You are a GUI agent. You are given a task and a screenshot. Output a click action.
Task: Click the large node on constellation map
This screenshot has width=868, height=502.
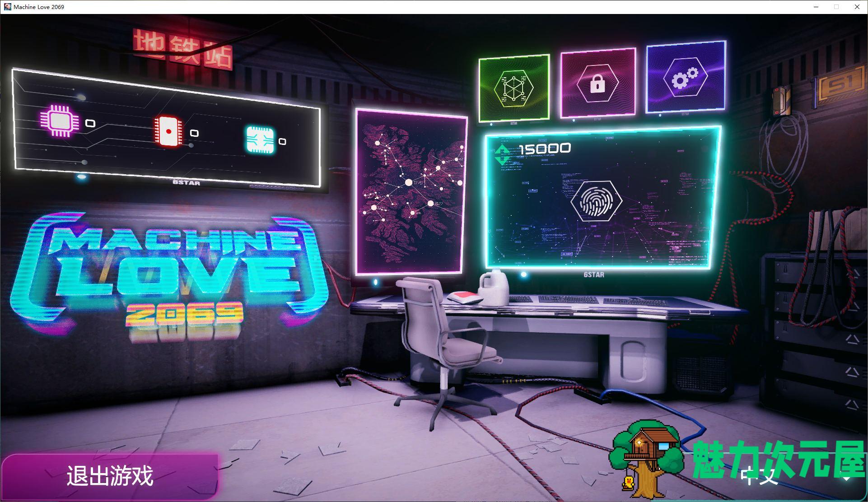point(409,182)
